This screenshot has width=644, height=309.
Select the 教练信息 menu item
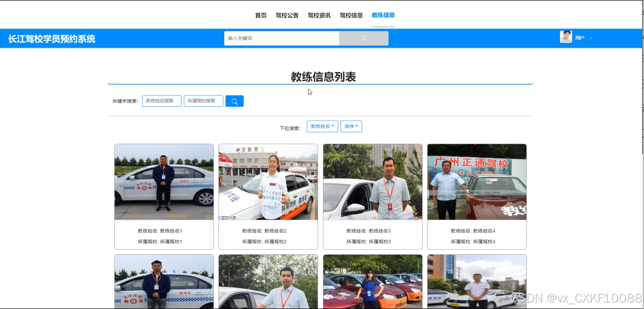[x=383, y=15]
